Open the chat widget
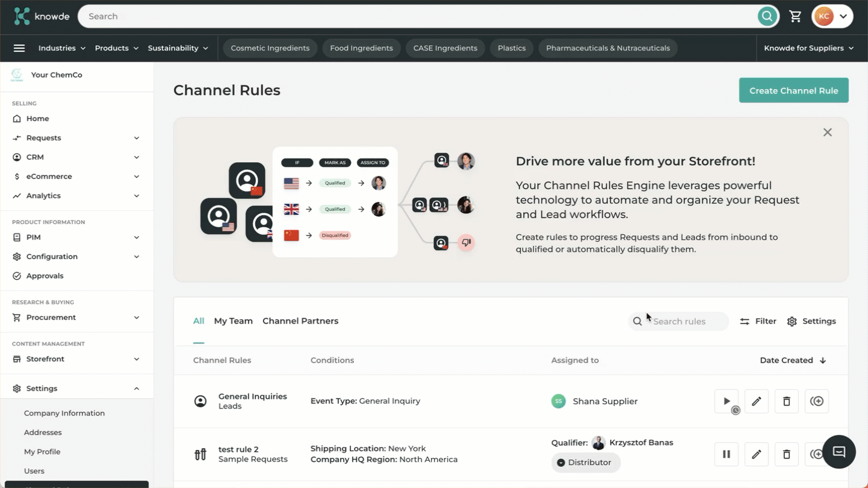The image size is (868, 488). coord(839,452)
